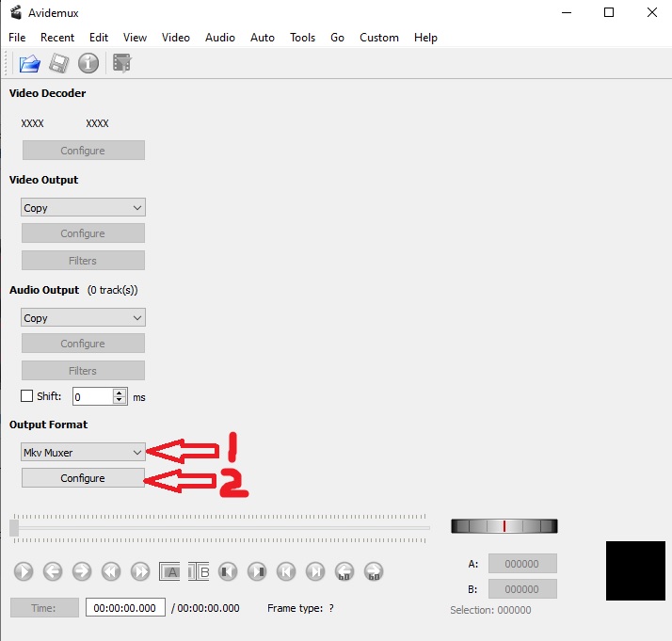The width and height of the screenshot is (672, 641).
Task: Set selection marker A
Action: [169, 571]
